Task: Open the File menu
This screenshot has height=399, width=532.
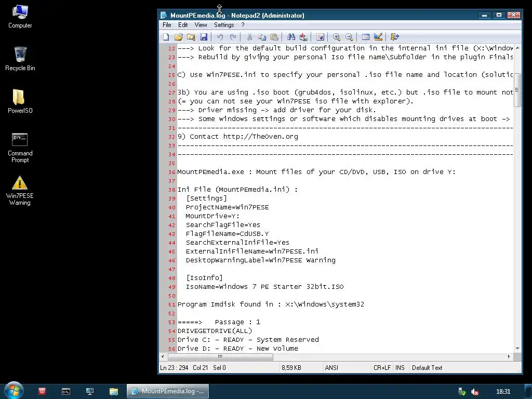Action: pyautogui.click(x=167, y=25)
